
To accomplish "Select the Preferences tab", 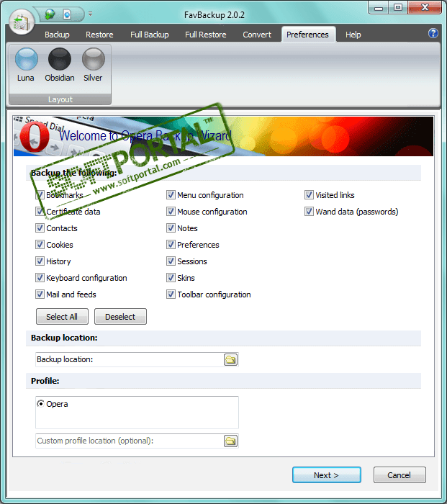I will tap(307, 35).
